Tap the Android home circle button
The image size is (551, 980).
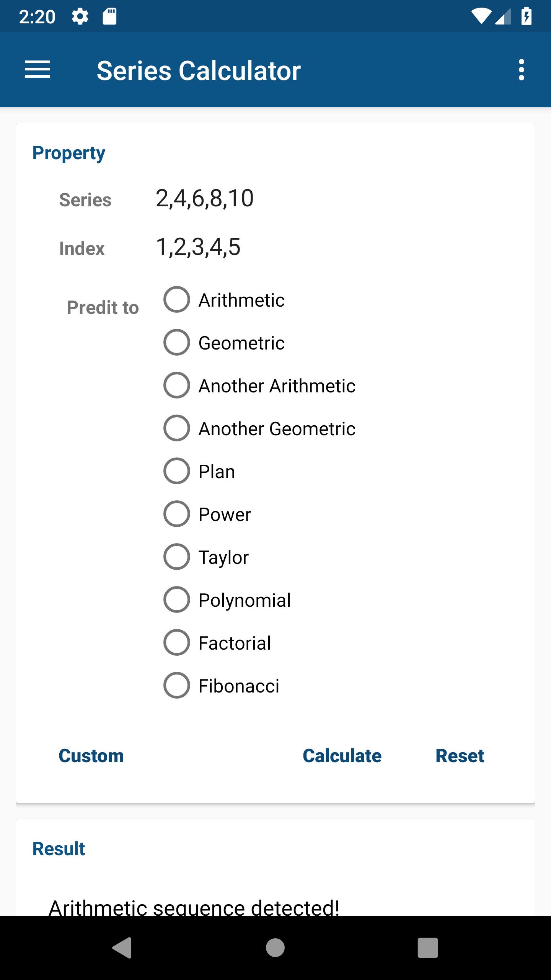tap(275, 948)
